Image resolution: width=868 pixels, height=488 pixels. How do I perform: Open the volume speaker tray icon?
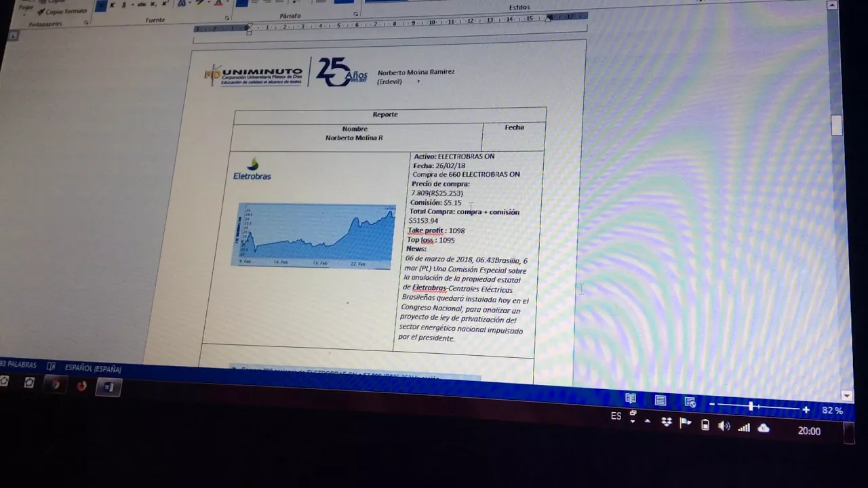click(x=724, y=426)
